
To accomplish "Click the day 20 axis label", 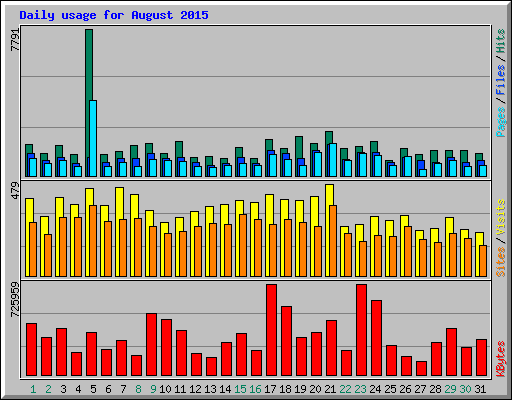I will 315,389.
